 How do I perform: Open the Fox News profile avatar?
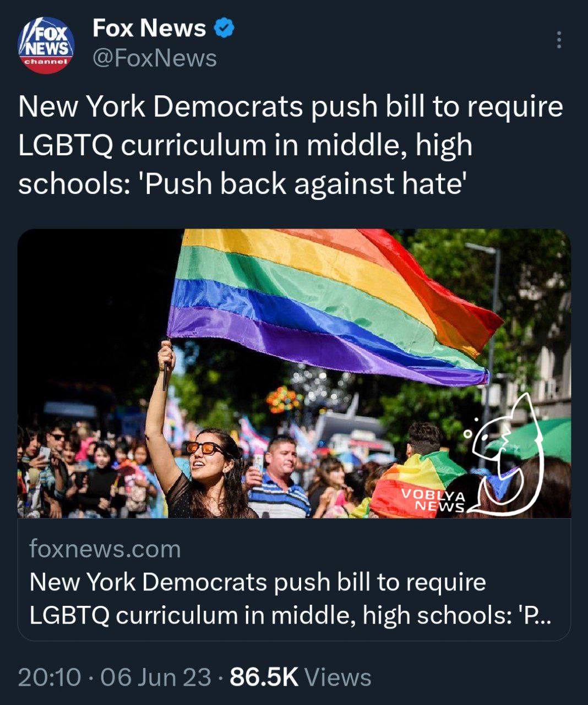click(x=46, y=46)
